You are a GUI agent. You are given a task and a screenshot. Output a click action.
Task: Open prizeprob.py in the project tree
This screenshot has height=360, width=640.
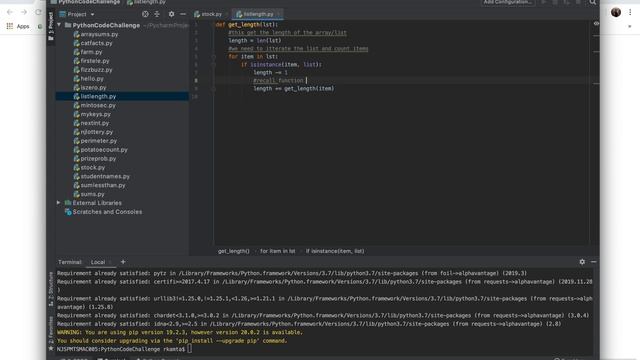[x=98, y=158]
